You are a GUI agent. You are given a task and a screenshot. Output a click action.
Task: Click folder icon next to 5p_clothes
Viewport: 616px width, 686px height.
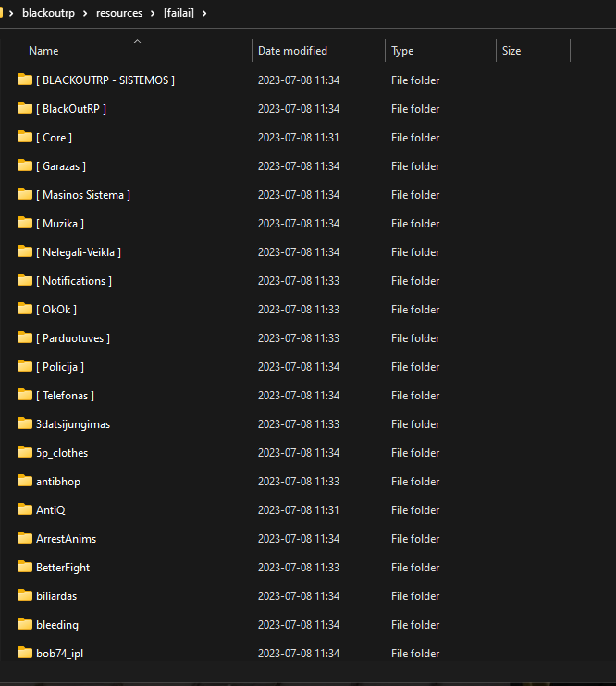tap(25, 452)
